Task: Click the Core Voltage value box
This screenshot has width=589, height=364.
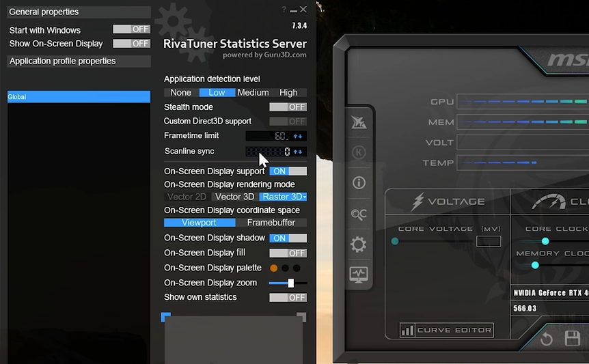Action: point(489,241)
